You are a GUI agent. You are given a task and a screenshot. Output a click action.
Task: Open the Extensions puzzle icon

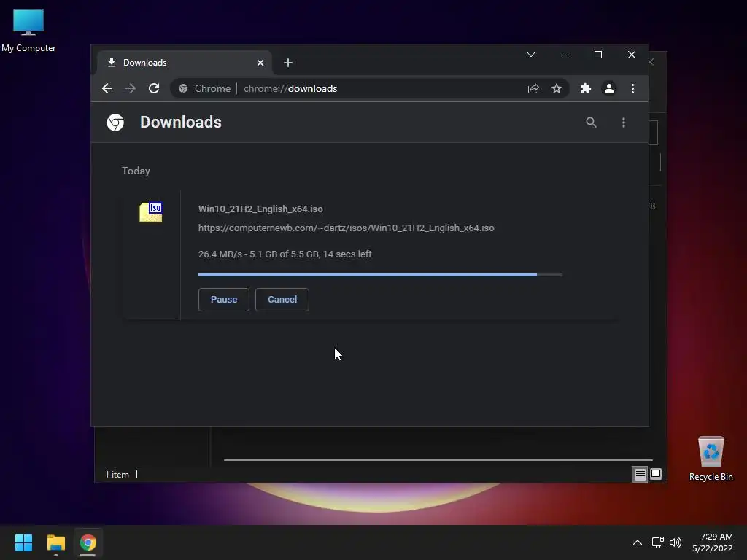click(586, 88)
